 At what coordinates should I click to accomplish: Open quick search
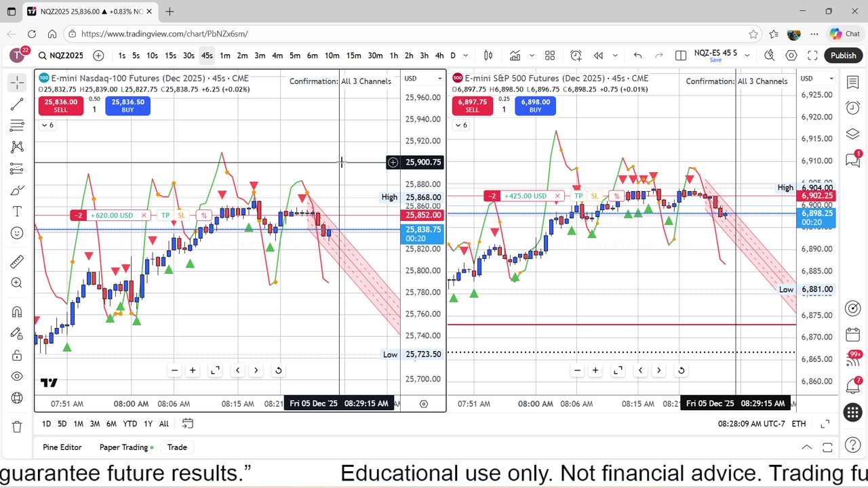(769, 56)
